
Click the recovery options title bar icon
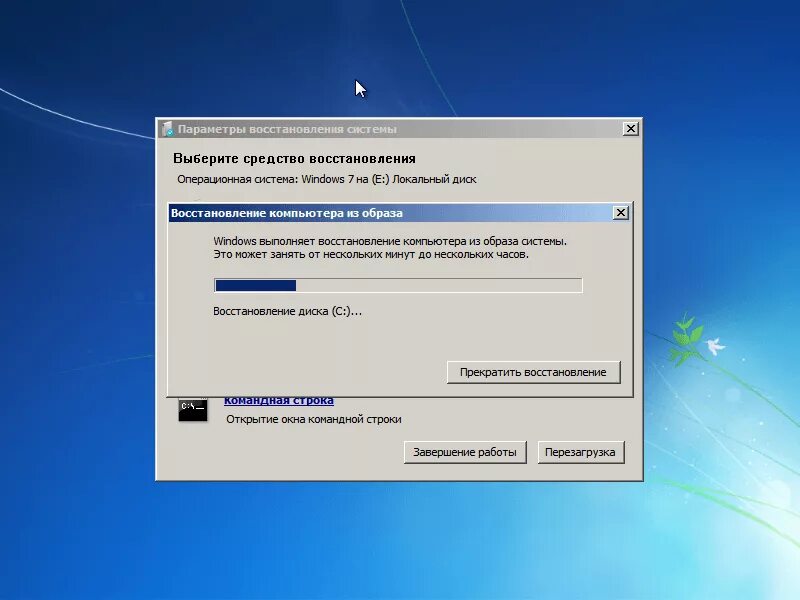[167, 129]
